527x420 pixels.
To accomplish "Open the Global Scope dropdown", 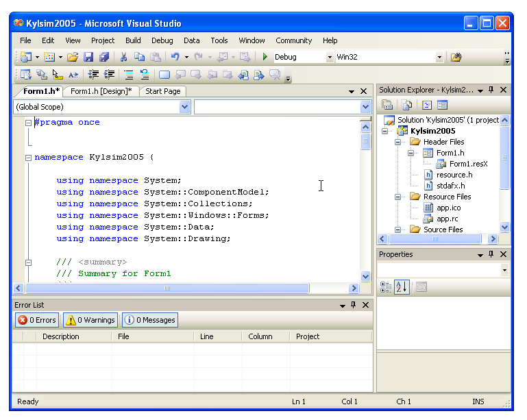I will click(184, 107).
